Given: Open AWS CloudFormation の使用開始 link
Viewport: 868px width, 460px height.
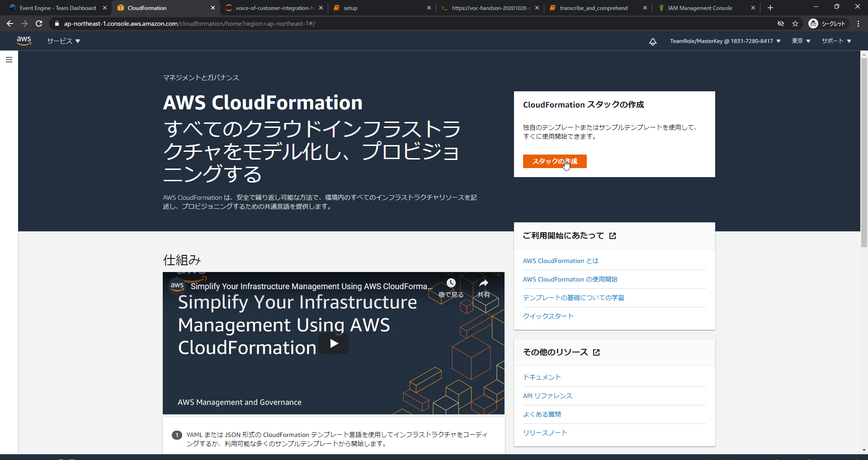Looking at the screenshot, I should tap(570, 279).
